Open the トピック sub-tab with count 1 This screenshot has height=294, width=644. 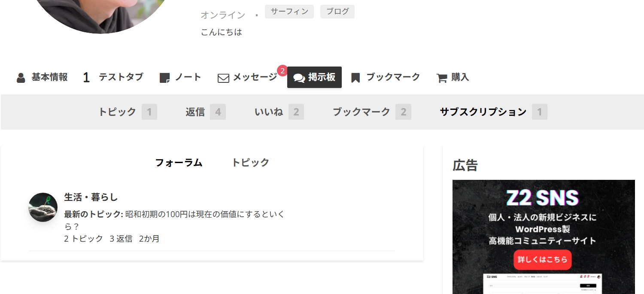(128, 112)
